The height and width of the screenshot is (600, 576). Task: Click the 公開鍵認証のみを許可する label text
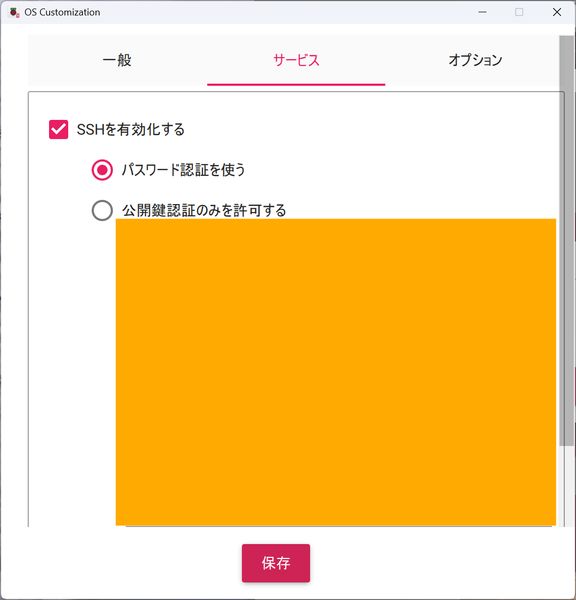pyautogui.click(x=204, y=210)
